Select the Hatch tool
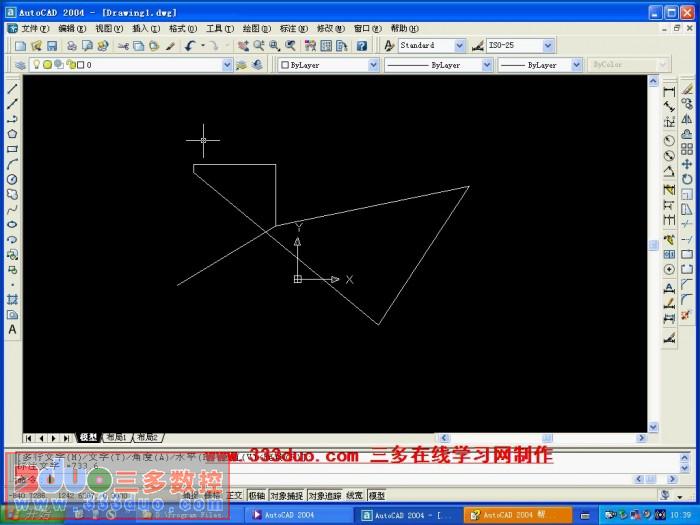 click(x=12, y=300)
